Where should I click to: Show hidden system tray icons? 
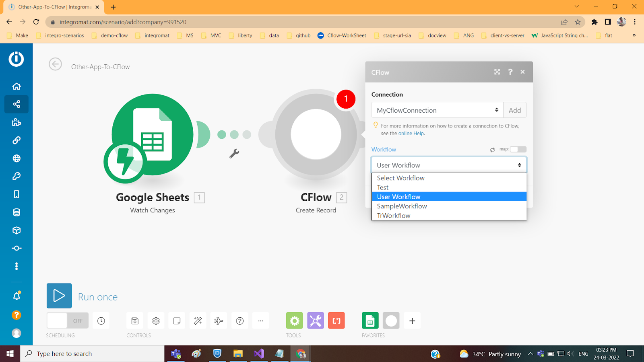pos(530,354)
